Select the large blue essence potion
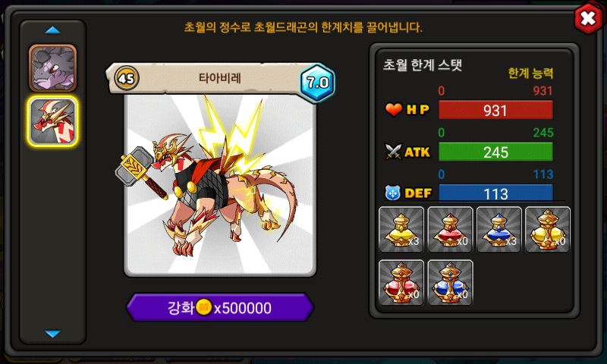Screen dimensions: 607x364 [x=450, y=283]
